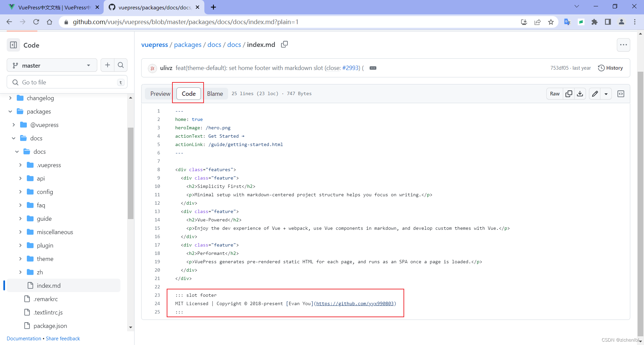Open the theme folder
This screenshot has height=345, width=644.
45,259
